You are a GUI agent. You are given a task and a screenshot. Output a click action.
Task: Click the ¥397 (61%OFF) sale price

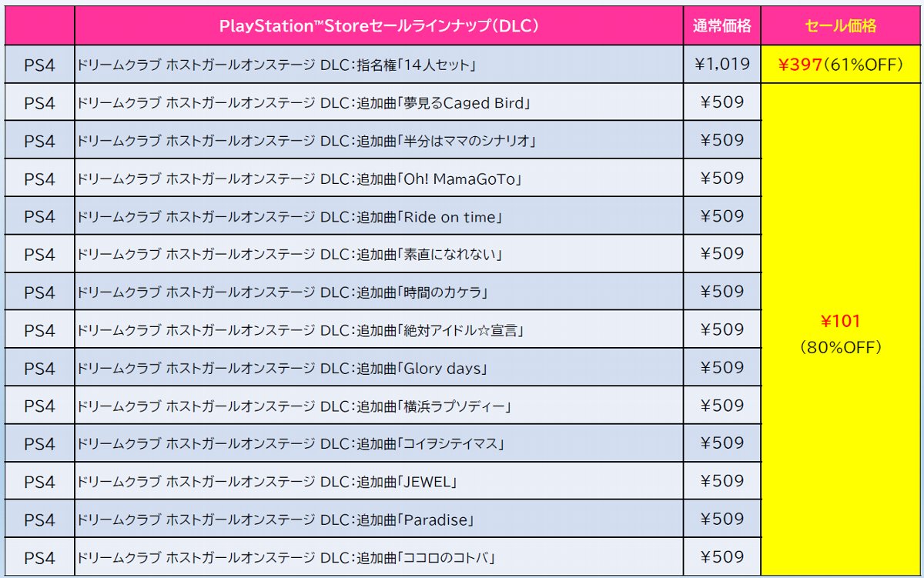[841, 65]
